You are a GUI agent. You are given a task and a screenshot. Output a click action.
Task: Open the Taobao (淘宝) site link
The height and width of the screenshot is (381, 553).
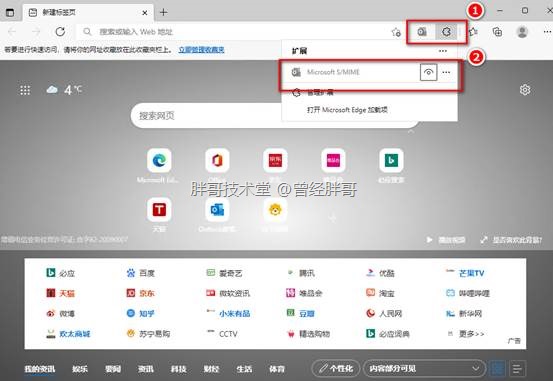click(380, 293)
